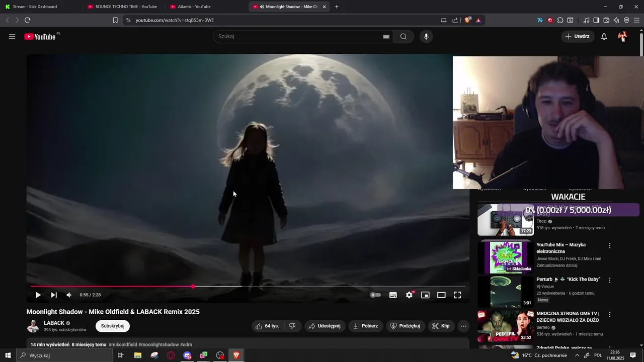Open options for Mroczna strona OME TV
This screenshot has height=362, width=644.
pos(610,315)
